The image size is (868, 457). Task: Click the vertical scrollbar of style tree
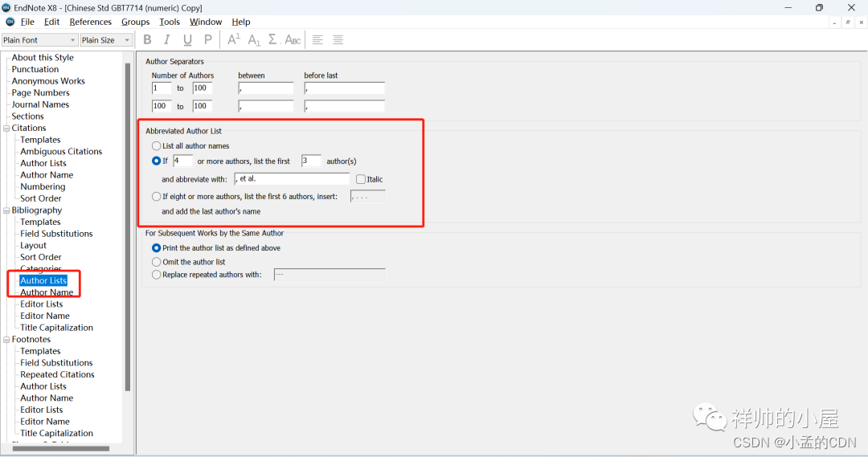[128, 226]
